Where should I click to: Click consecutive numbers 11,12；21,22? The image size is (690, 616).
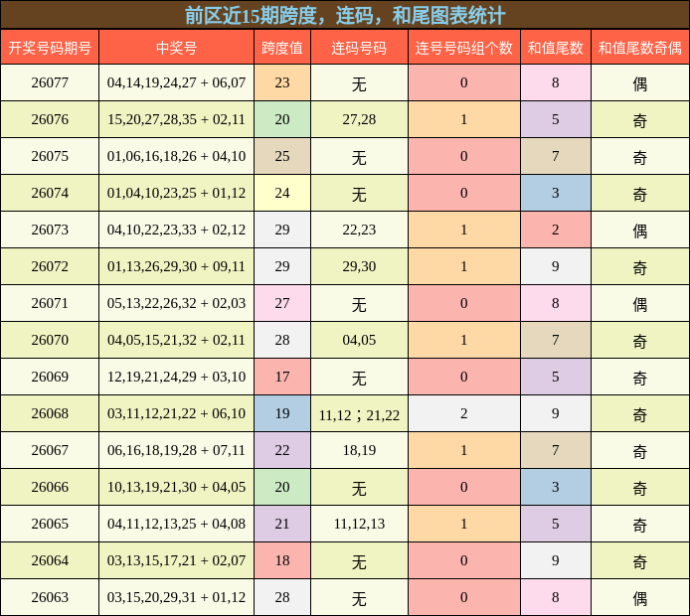(x=359, y=415)
